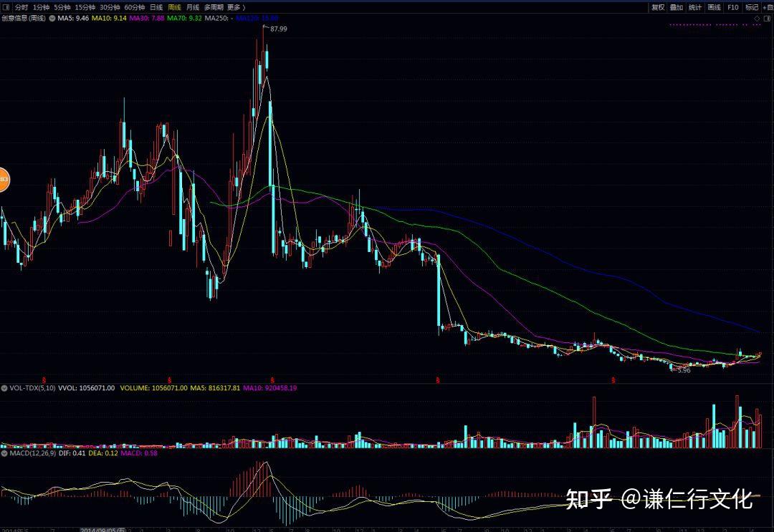Click the panel layout icon at top-left corner
This screenshot has height=532, width=774.
6,7
